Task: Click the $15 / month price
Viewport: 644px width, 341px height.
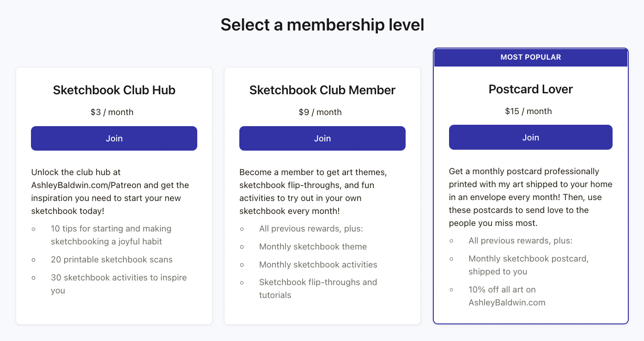Action: point(528,111)
